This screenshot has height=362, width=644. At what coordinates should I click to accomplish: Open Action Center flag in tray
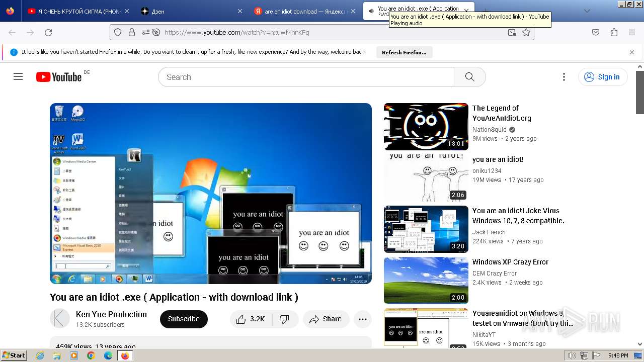(596, 355)
